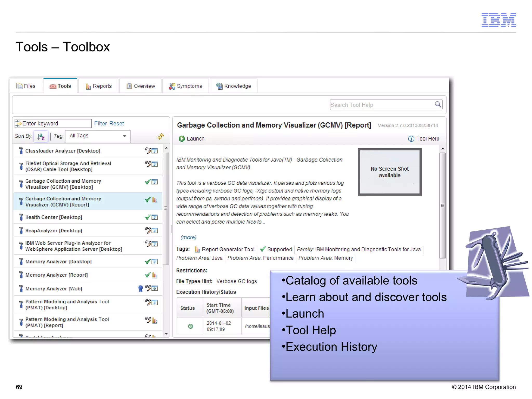Select Memory Analyzer [Web] tool
The width and height of the screenshot is (532, 399).
[x=88, y=289]
